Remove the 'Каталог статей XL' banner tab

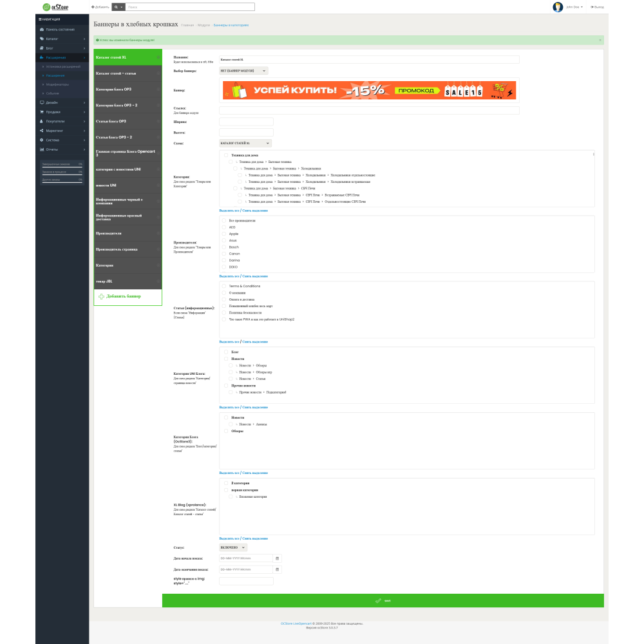point(158,57)
